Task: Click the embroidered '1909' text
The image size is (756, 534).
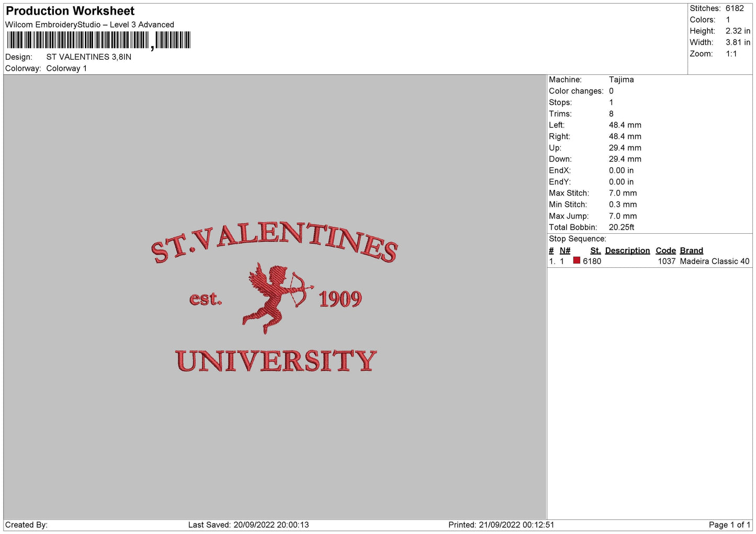Action: (x=341, y=299)
